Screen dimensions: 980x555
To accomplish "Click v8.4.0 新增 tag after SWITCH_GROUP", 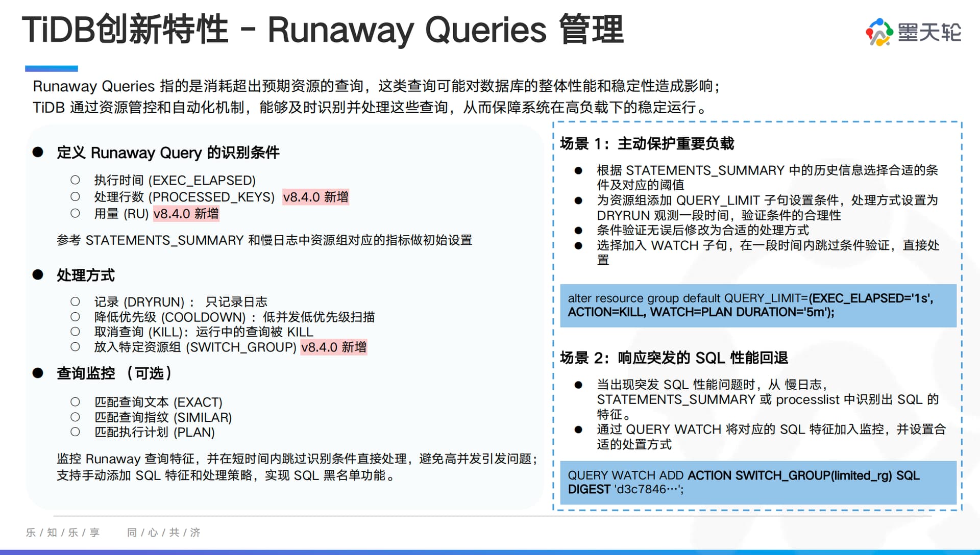I will (x=334, y=347).
